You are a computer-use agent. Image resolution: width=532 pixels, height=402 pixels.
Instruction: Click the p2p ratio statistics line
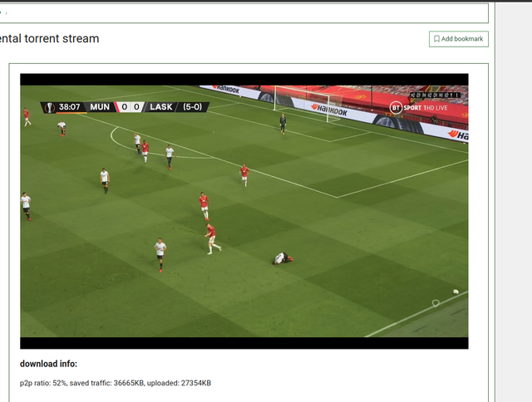[116, 383]
